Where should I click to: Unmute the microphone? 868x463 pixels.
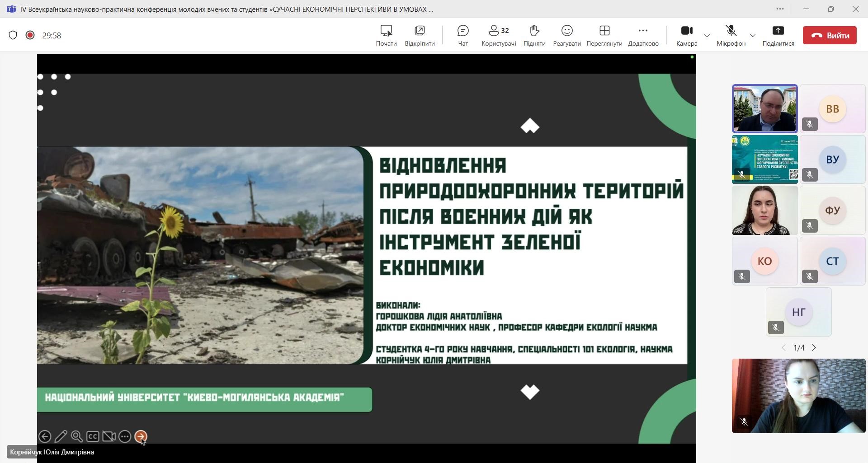point(731,35)
